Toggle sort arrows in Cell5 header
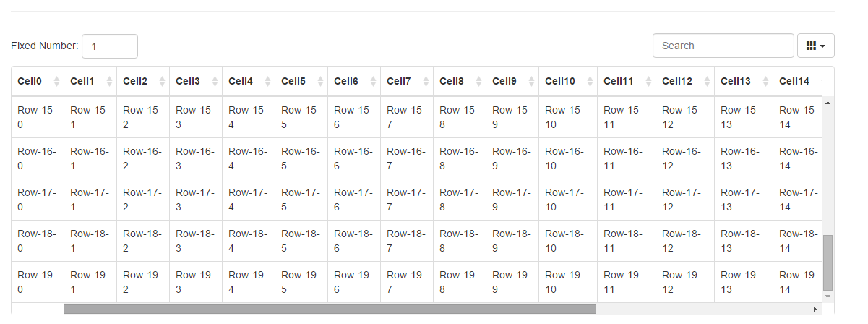This screenshot has width=868, height=324. (x=321, y=82)
